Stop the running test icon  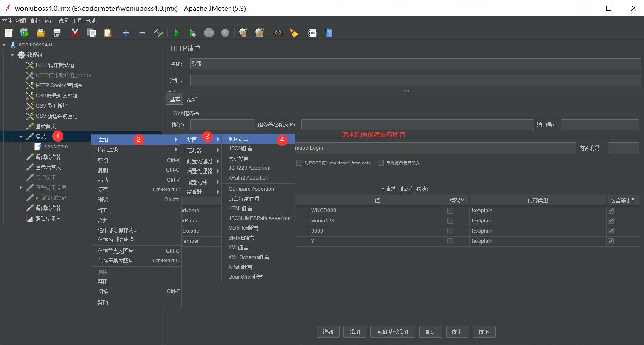[x=209, y=33]
